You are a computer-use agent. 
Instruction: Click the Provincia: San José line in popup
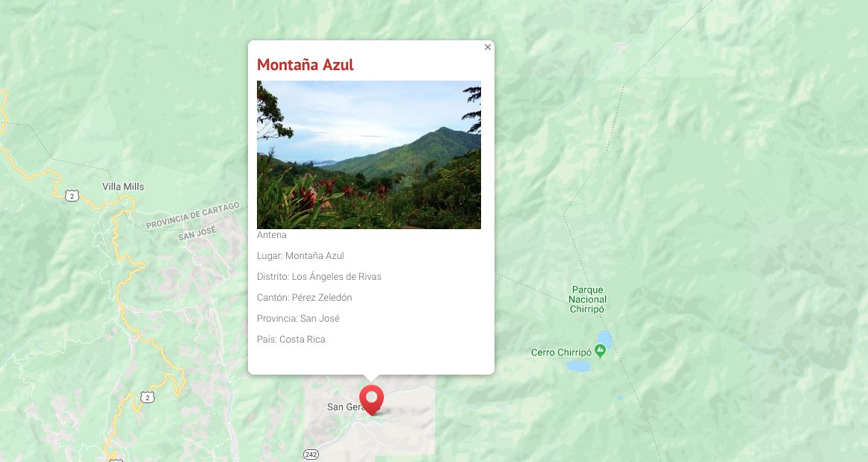click(298, 319)
